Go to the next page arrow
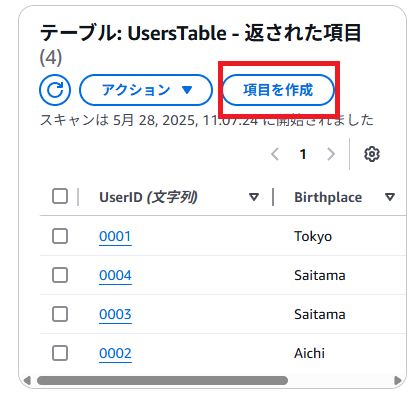The image size is (419, 406). [331, 154]
